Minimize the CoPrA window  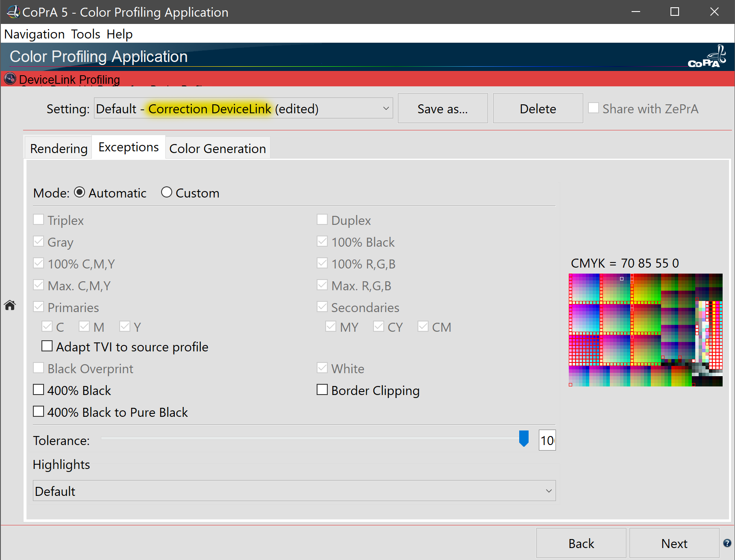[636, 12]
